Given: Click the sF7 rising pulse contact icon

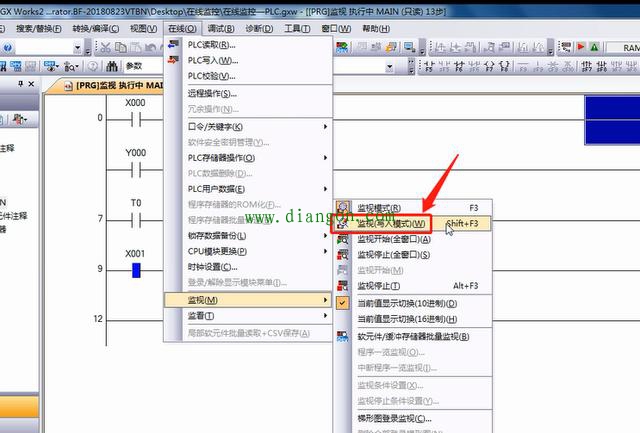Looking at the screenshot, I should coord(587,66).
